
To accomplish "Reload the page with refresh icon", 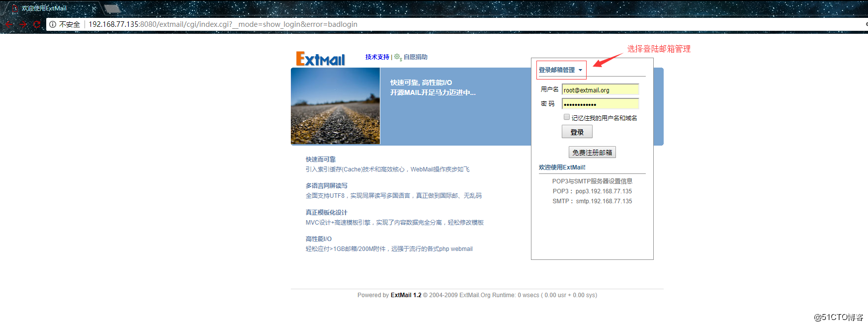I will click(37, 24).
